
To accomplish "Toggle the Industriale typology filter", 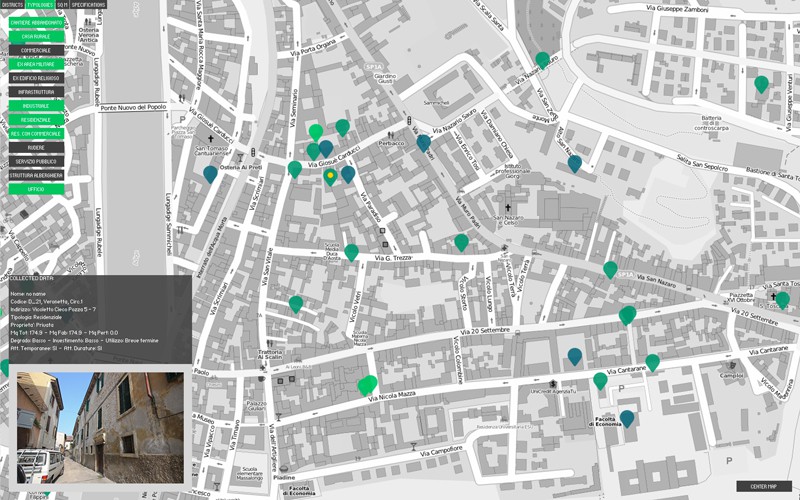I will [x=36, y=106].
